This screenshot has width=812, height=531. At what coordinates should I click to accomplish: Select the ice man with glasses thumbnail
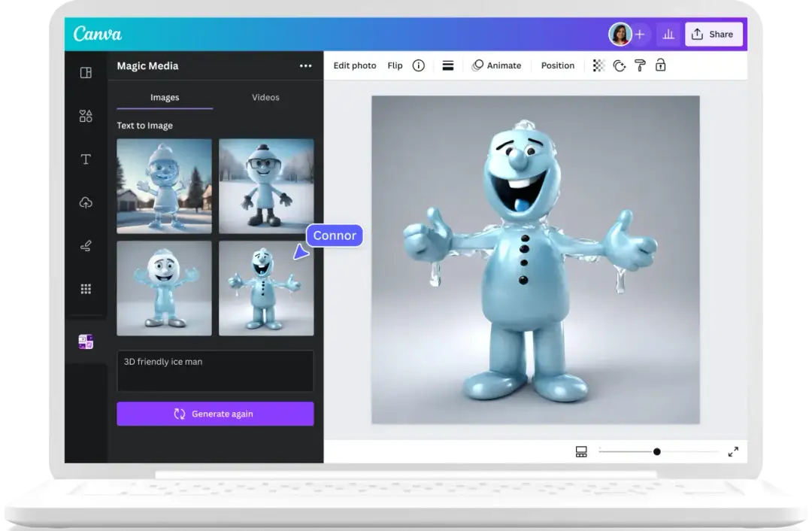point(266,186)
